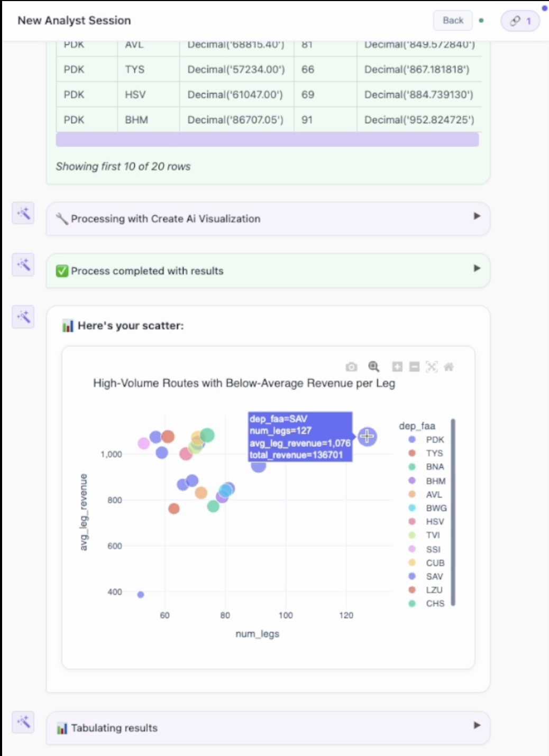Screen dimensions: 549x756
Task: Toggle PDK series in legend
Action: (x=427, y=439)
